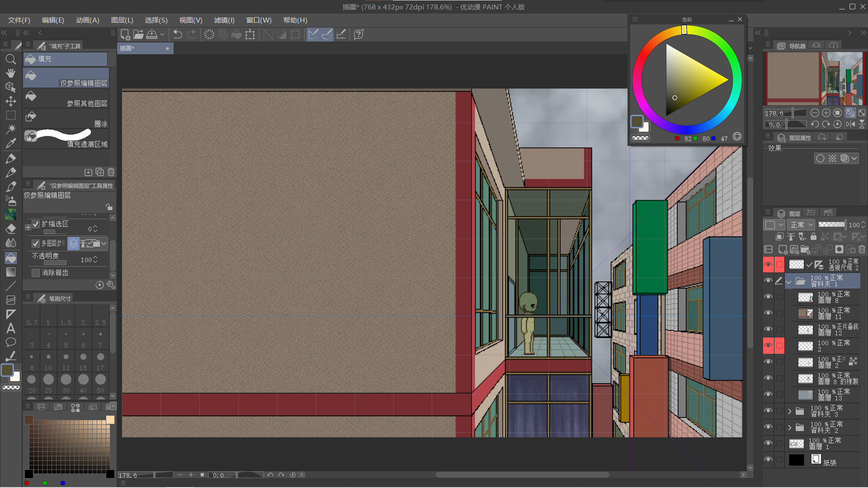Expand the 資料夾 2 folder

click(x=790, y=427)
